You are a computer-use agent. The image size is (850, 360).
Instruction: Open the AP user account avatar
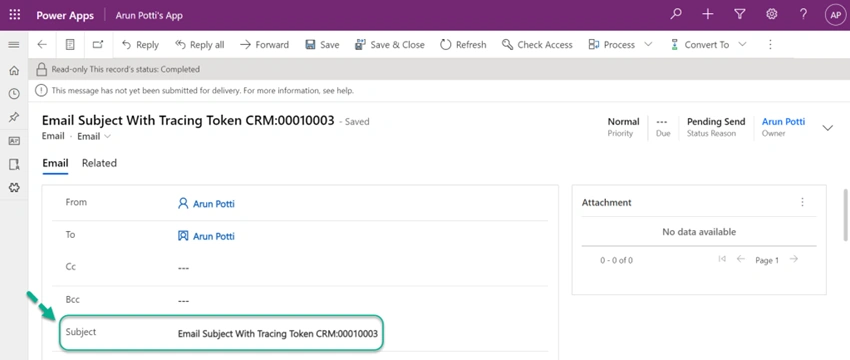[x=835, y=15]
